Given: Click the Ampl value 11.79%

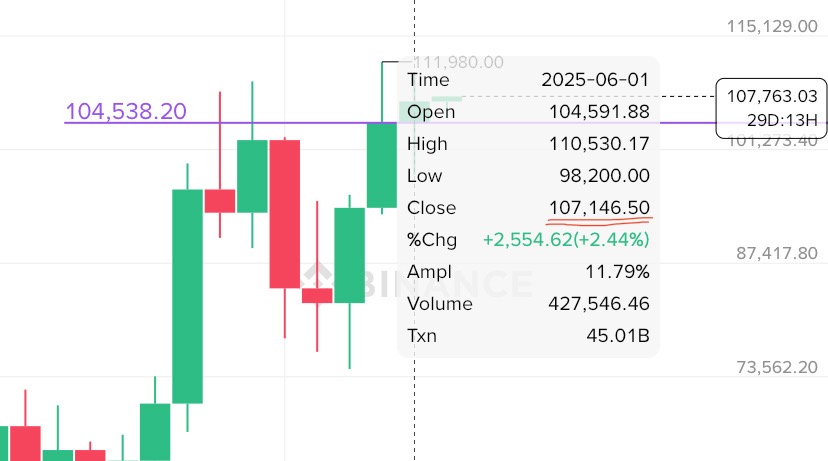Looking at the screenshot, I should tap(617, 271).
